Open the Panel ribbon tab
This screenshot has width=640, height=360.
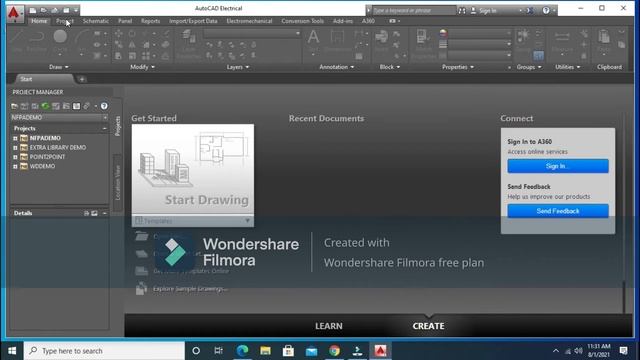click(x=125, y=21)
